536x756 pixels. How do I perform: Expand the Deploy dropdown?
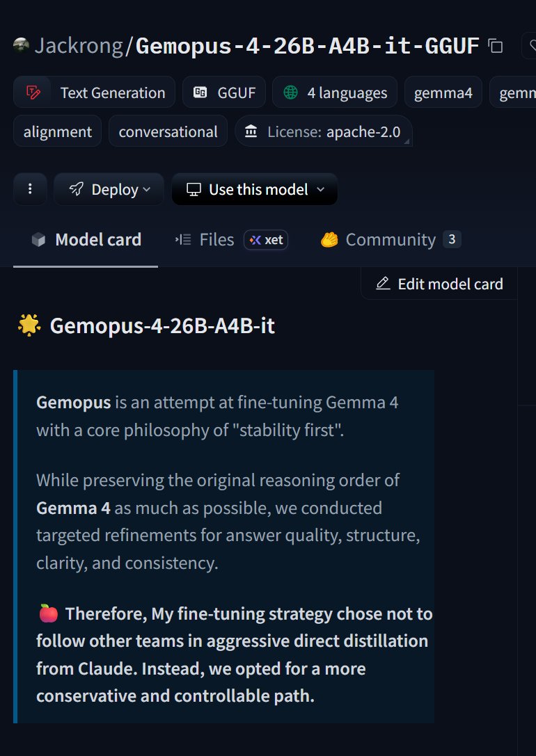(109, 189)
